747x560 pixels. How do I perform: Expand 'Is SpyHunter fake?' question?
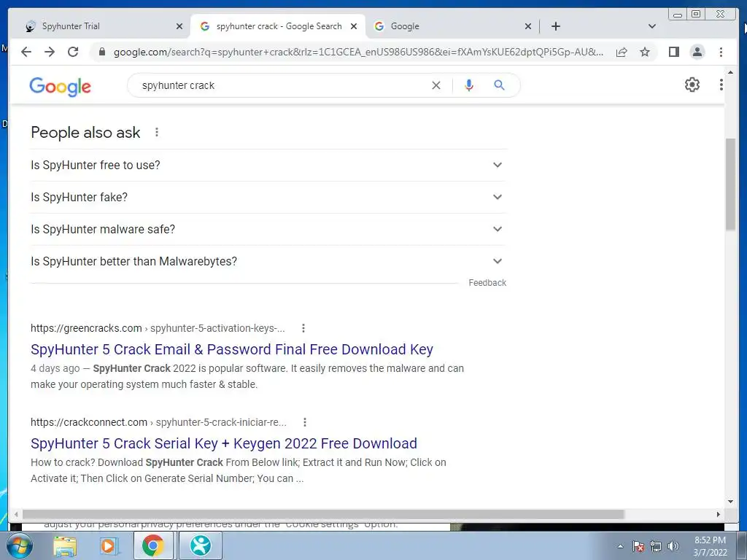pos(268,197)
